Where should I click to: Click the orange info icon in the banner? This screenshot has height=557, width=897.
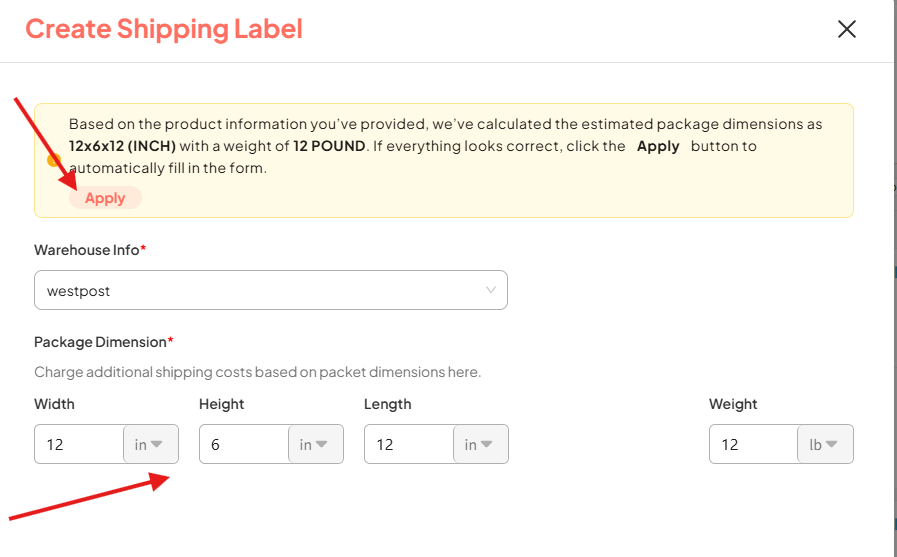click(54, 160)
